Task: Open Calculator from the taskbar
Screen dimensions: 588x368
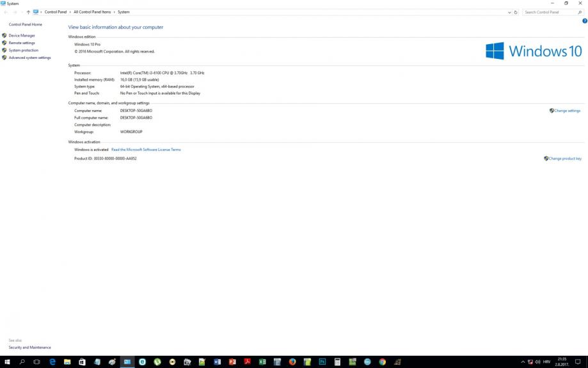Action: pyautogui.click(x=337, y=362)
